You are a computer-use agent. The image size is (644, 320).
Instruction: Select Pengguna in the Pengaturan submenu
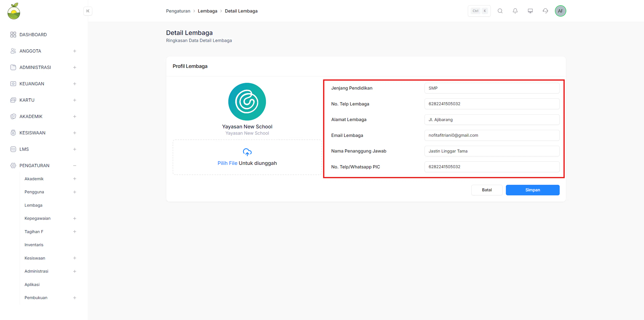tap(34, 192)
